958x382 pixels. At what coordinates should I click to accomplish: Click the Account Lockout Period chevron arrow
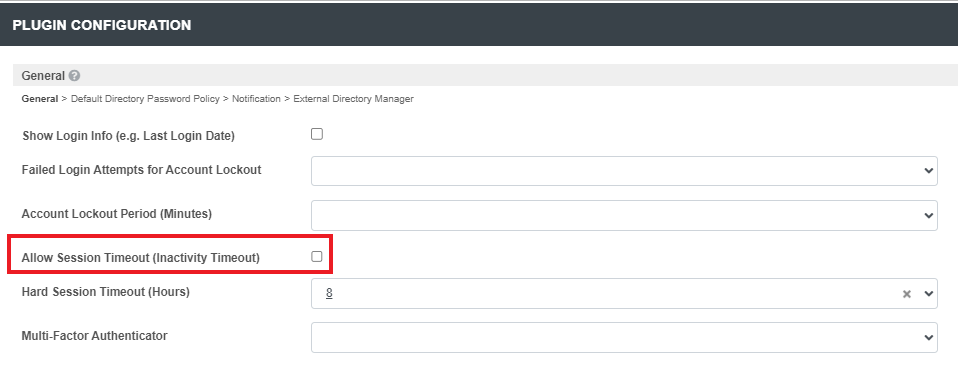(929, 215)
